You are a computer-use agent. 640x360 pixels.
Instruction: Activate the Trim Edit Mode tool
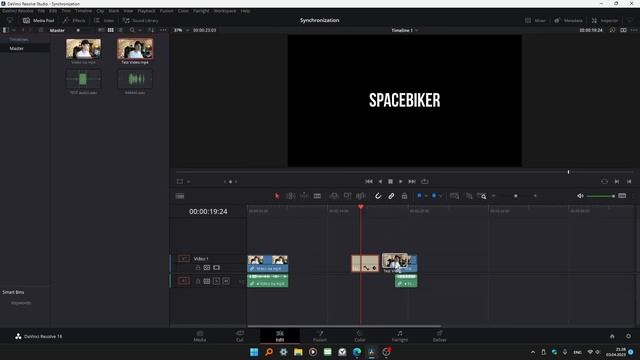click(291, 196)
